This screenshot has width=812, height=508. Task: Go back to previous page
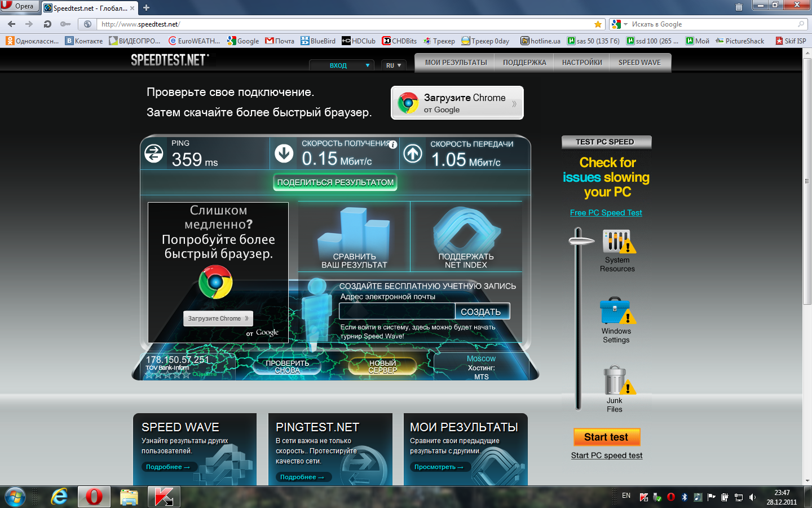11,24
